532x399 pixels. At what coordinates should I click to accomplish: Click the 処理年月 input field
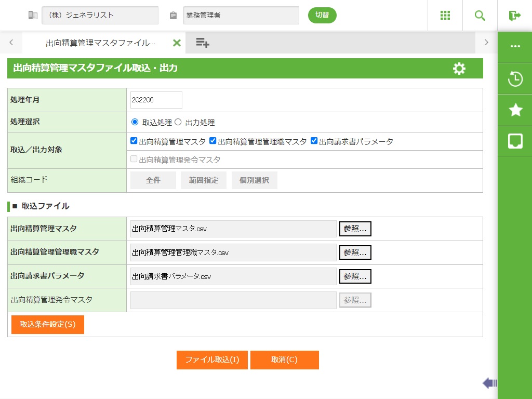(x=156, y=100)
